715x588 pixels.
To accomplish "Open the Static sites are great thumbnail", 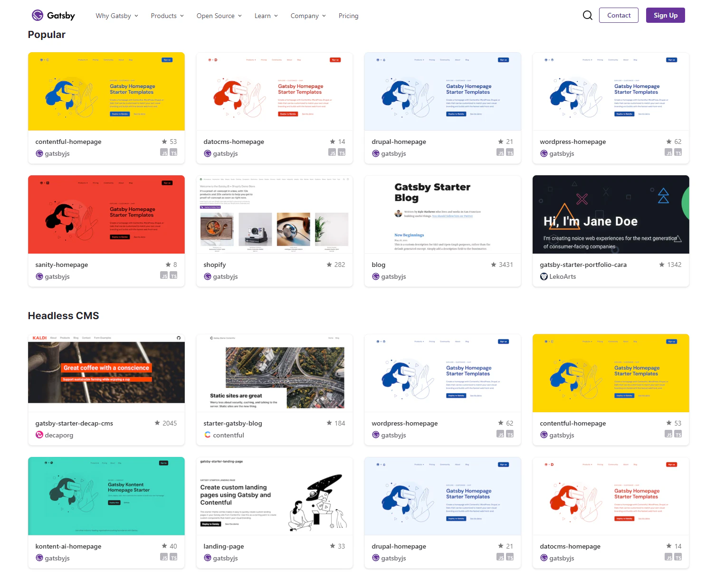I will pos(275,373).
